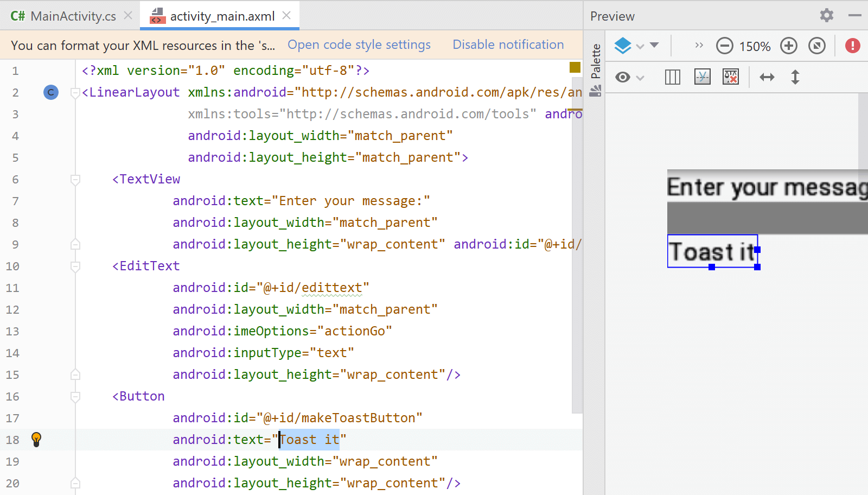Zoom in the preview with the plus icon
This screenshot has height=495, width=868.
[789, 46]
